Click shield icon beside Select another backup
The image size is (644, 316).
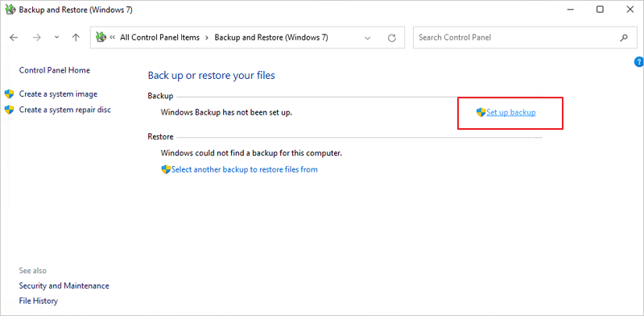166,169
